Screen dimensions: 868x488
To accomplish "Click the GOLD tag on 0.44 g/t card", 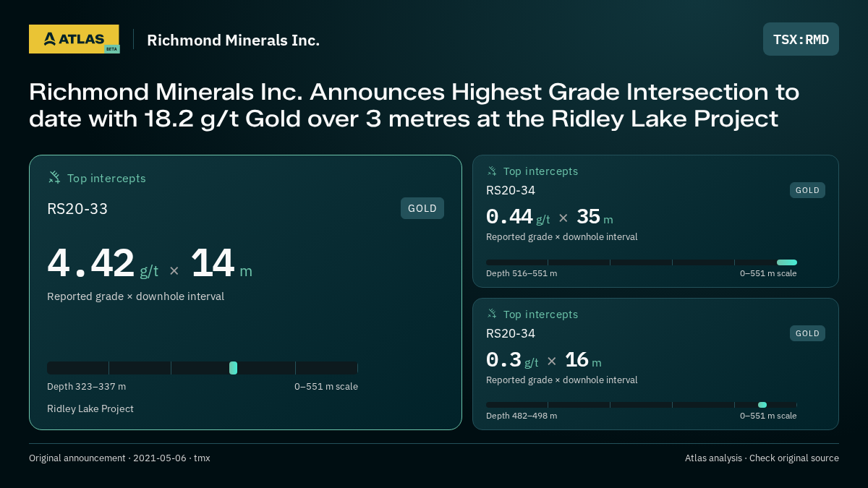I will coord(807,190).
